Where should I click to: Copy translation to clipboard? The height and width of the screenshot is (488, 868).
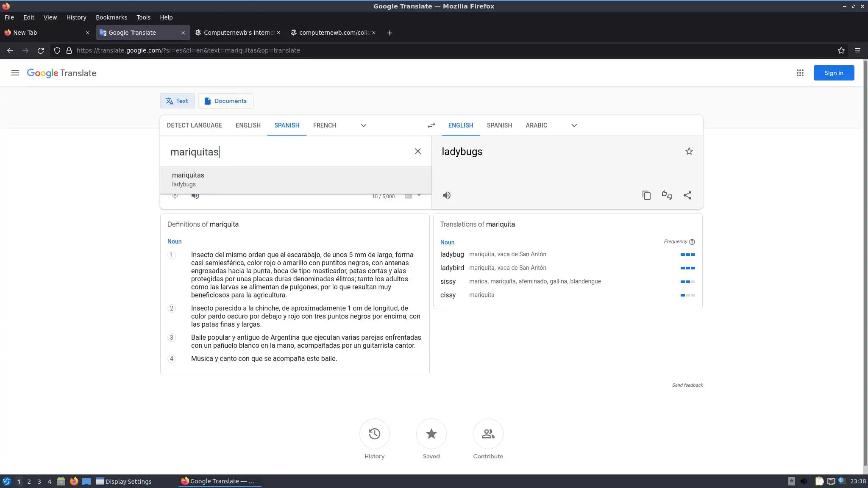[x=646, y=195]
